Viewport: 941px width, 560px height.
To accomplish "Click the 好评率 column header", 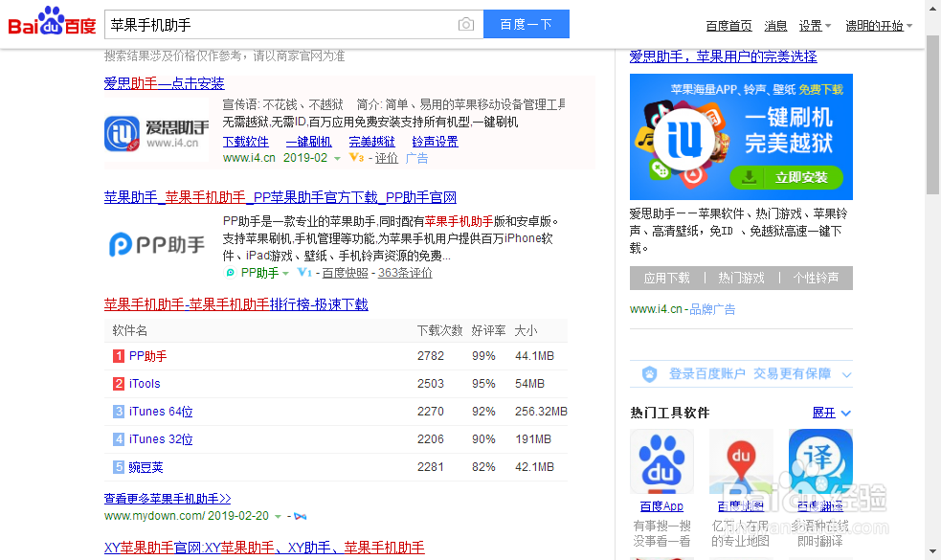I will (488, 330).
